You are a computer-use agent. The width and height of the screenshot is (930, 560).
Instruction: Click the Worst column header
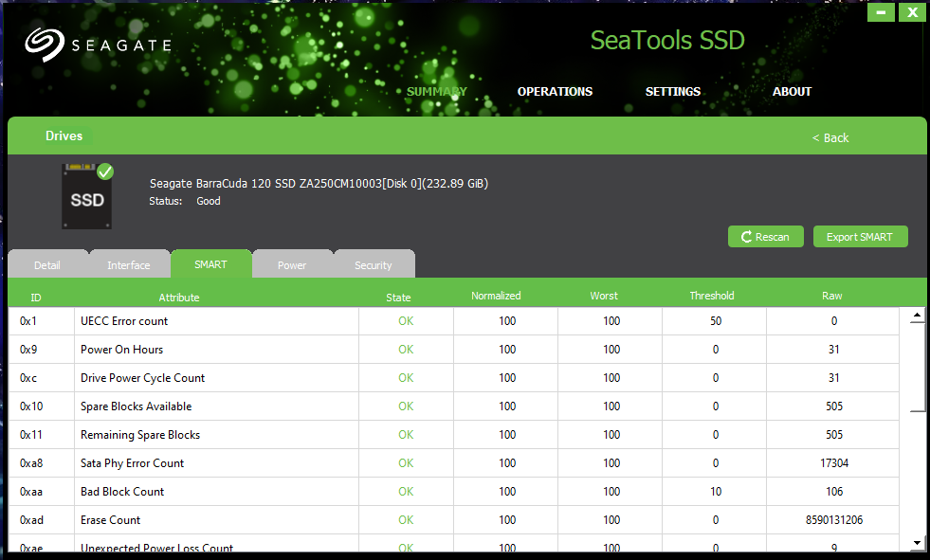coord(604,295)
